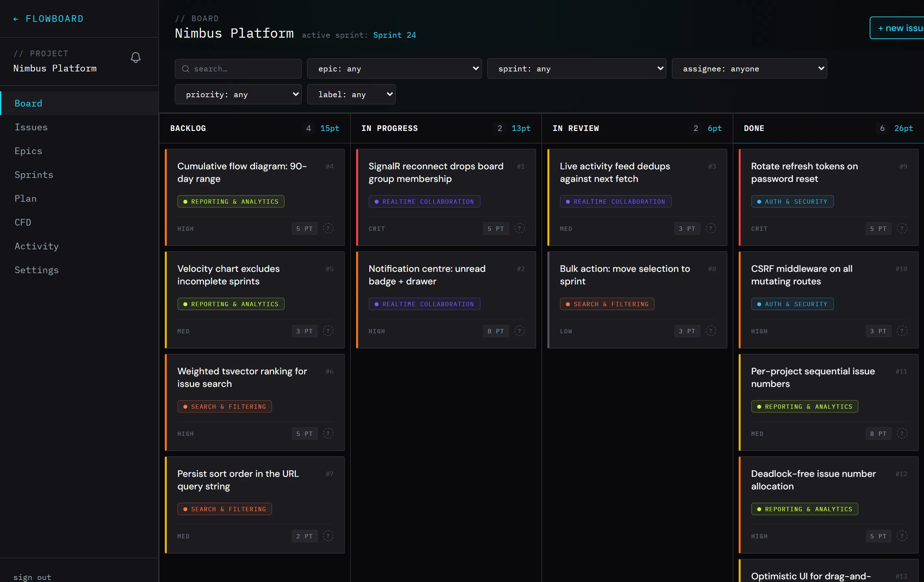Click the sign out link
Viewport: 924px width, 582px height.
(x=32, y=577)
